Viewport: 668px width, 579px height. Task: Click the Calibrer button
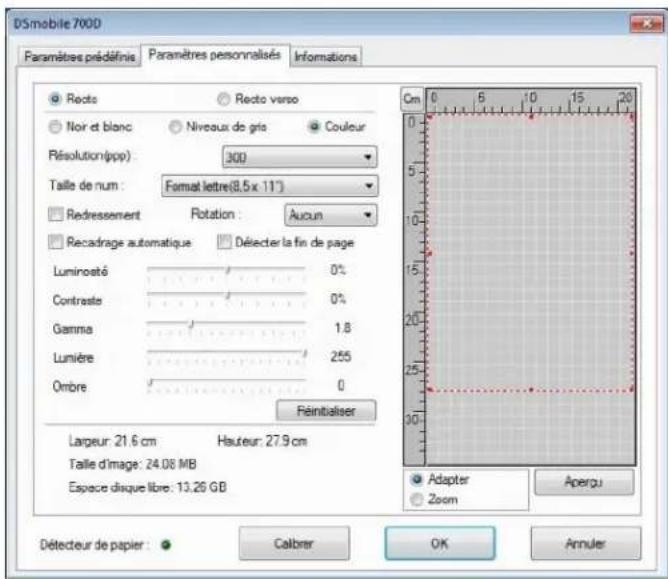pos(294,544)
